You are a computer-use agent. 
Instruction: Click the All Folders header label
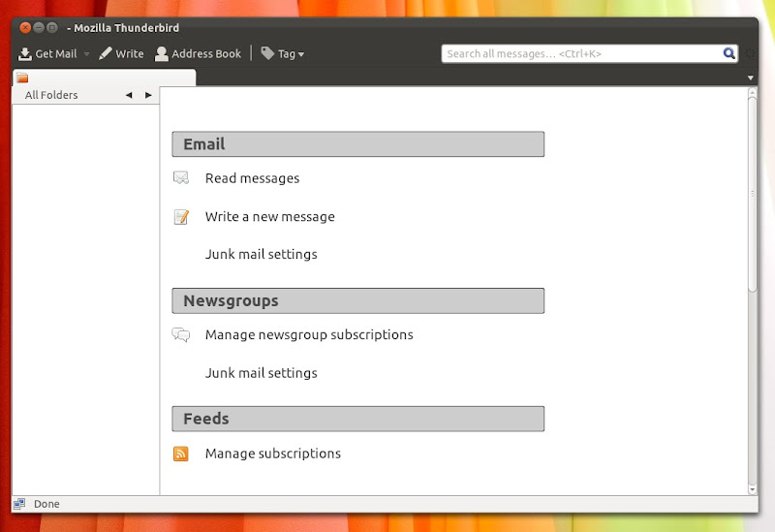click(51, 95)
